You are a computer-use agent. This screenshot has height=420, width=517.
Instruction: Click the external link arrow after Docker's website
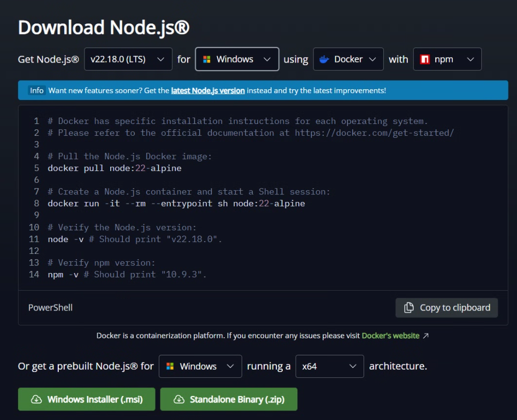point(426,336)
